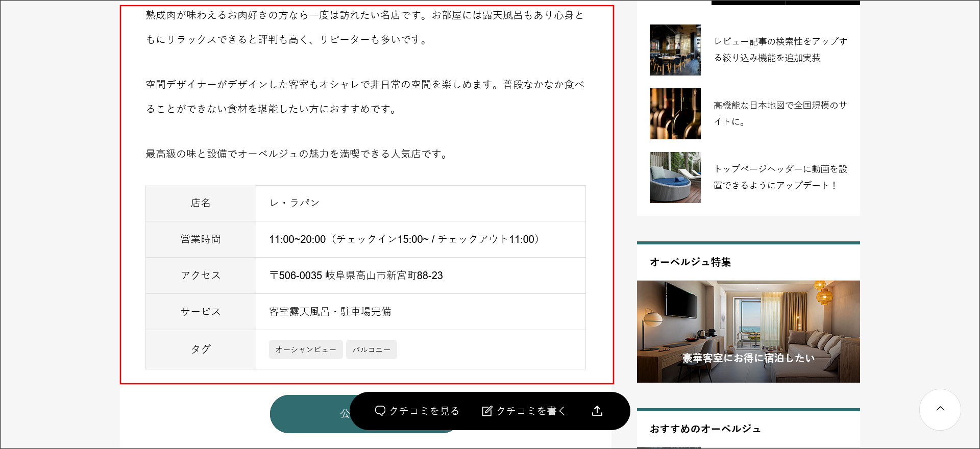
Task: Open article about 高機能な日本地図
Action: [780, 113]
